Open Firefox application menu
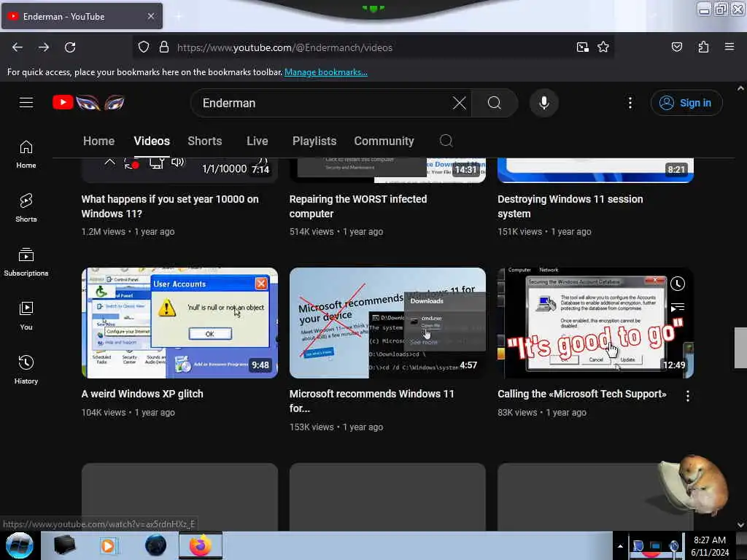Viewport: 747px width, 560px height. [x=729, y=47]
